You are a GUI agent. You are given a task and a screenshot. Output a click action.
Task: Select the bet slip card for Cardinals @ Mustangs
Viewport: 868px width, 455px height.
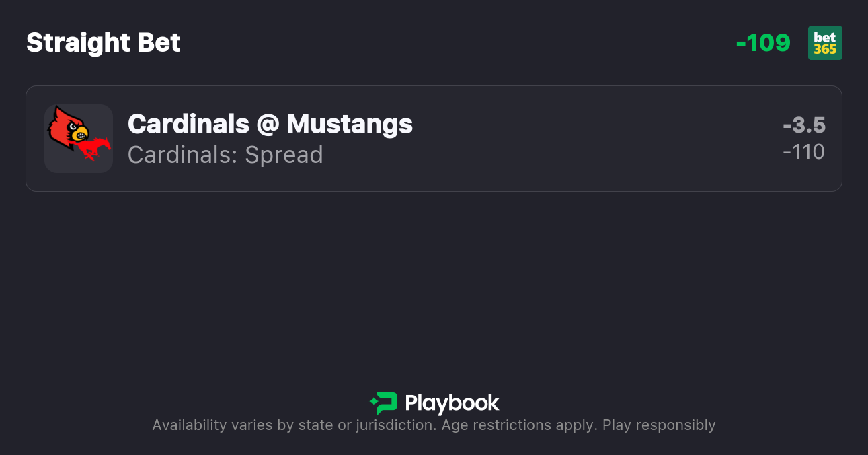pyautogui.click(x=434, y=138)
